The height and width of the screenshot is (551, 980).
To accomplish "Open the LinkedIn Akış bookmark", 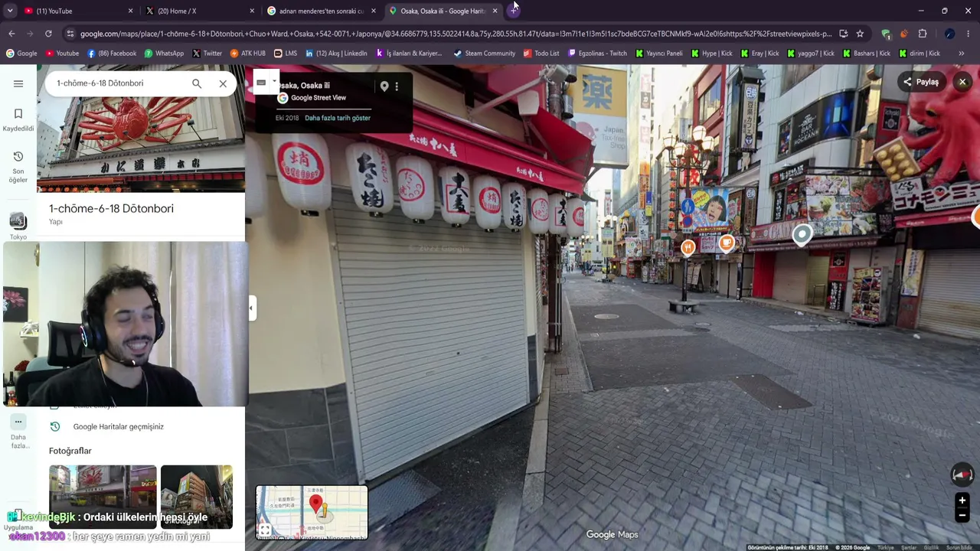I will [x=336, y=54].
